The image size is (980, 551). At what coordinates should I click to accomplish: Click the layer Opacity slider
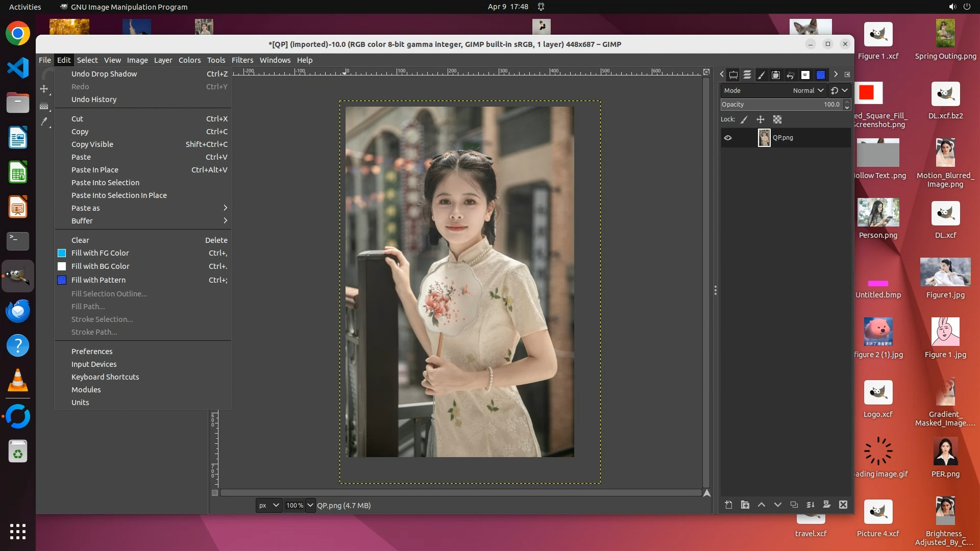tap(781, 105)
